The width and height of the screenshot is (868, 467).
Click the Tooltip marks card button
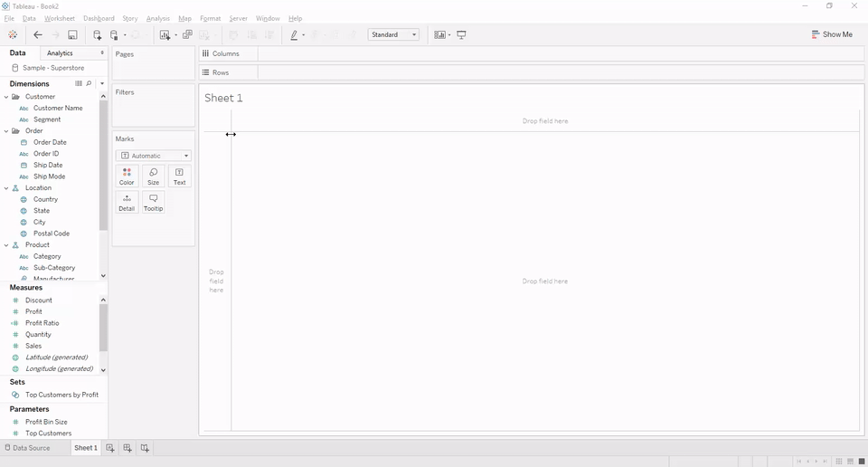(x=154, y=202)
